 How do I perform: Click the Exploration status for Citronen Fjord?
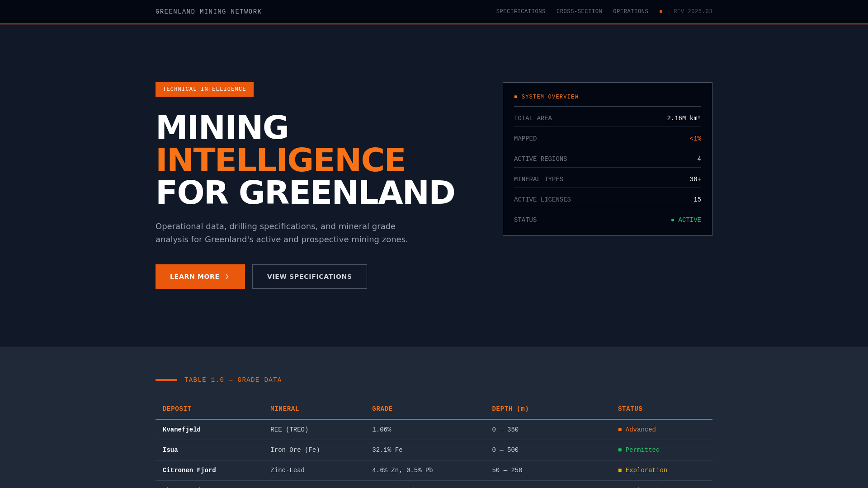click(642, 470)
